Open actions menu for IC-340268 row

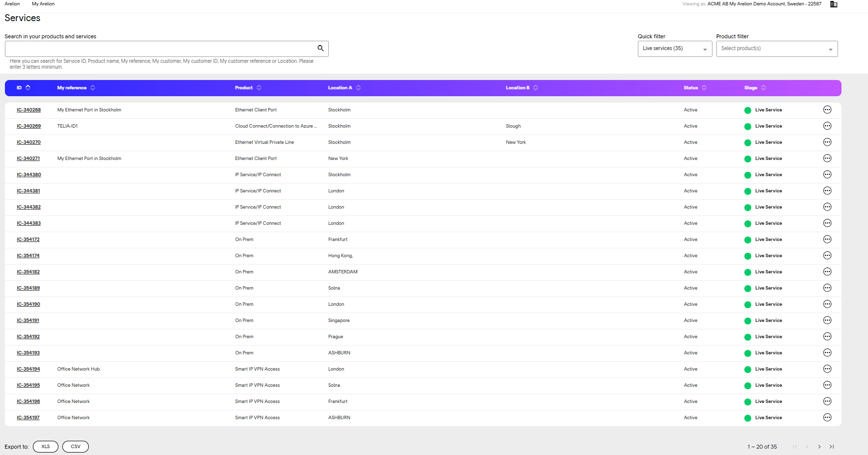coord(827,110)
